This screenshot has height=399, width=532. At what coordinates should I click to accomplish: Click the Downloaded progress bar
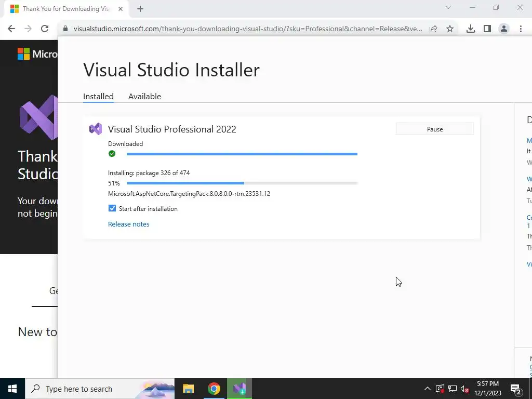[242, 154]
